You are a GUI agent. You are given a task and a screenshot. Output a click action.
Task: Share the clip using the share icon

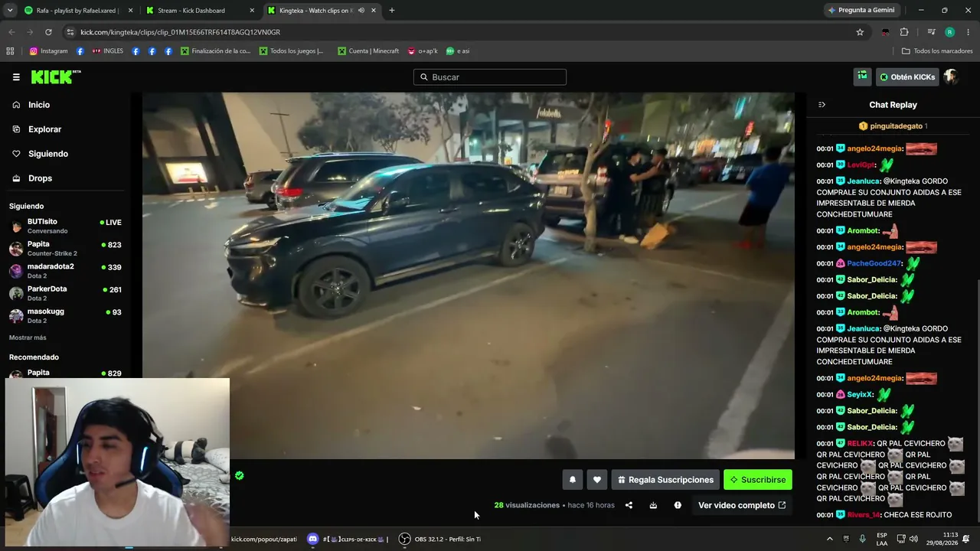(x=629, y=505)
